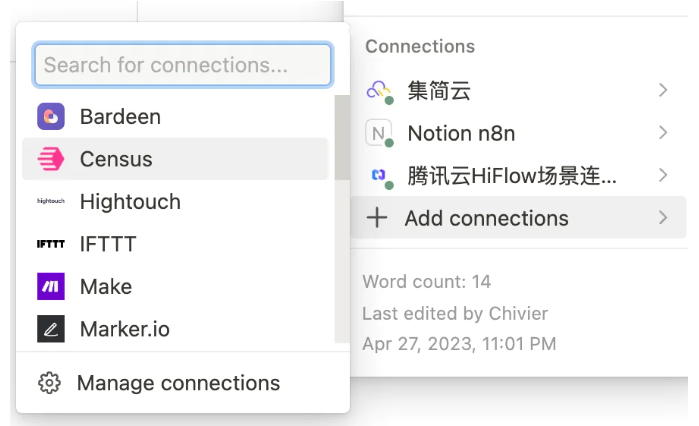Expand the Notion n8n chevron arrow
The height and width of the screenshot is (426, 699).
(663, 133)
